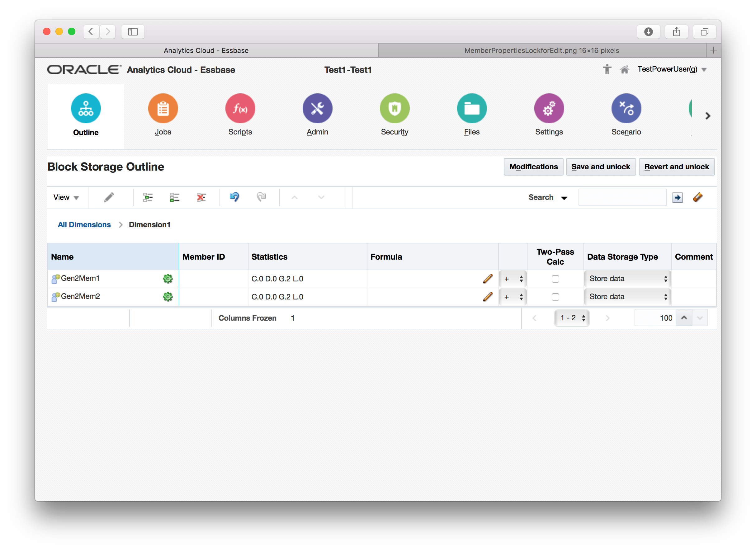Viewport: 756px width, 551px height.
Task: Click the Save and unlock button
Action: pos(601,167)
